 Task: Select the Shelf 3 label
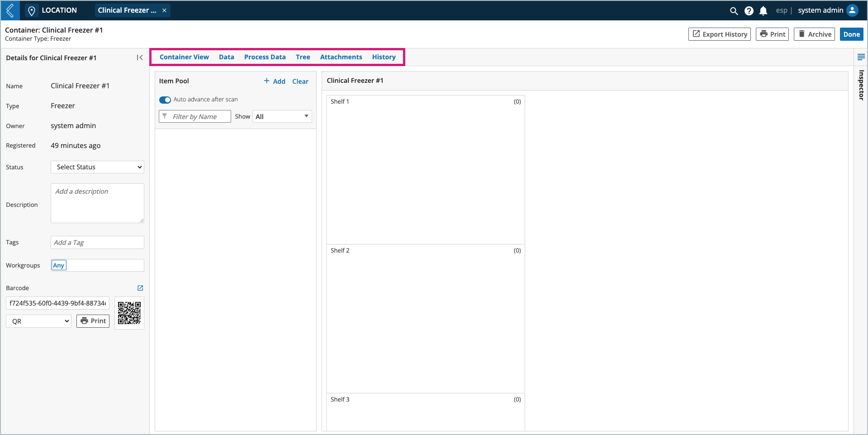pyautogui.click(x=340, y=399)
